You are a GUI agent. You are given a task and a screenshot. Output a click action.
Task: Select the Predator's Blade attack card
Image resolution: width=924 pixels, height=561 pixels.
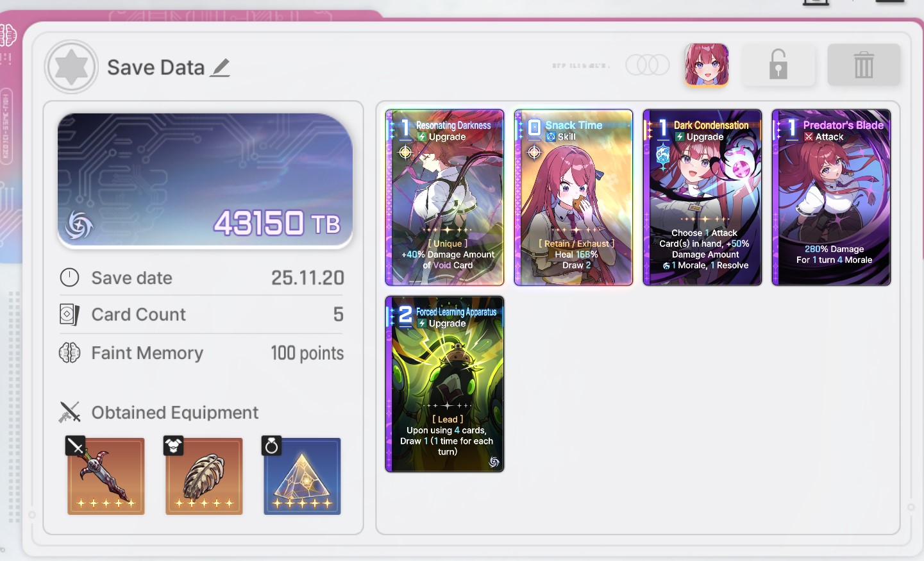(x=831, y=197)
